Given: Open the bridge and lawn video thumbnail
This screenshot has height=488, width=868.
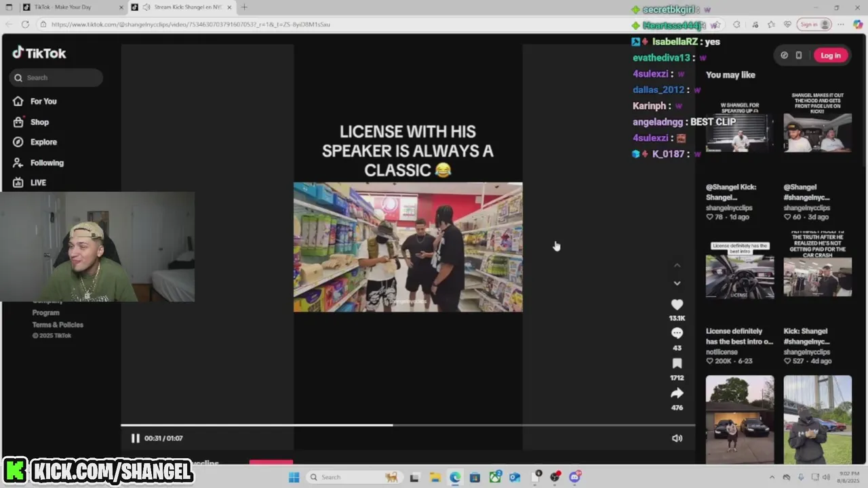Looking at the screenshot, I should pyautogui.click(x=818, y=419).
